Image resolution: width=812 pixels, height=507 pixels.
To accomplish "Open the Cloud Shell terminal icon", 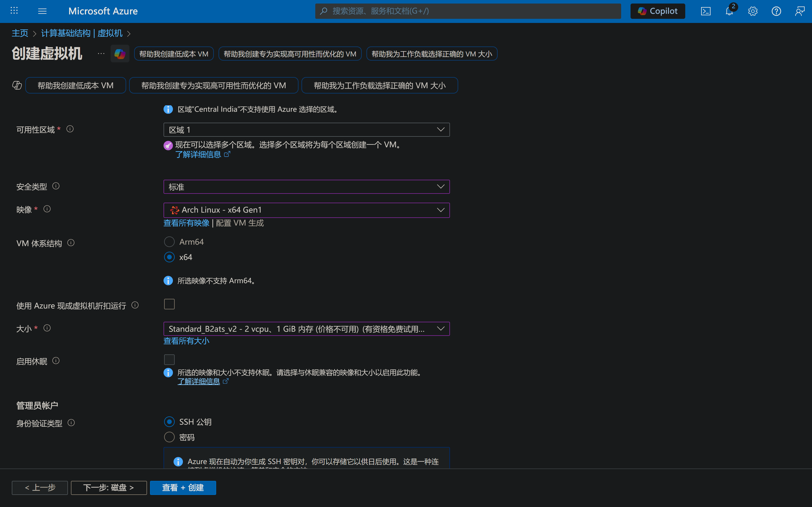I will 706,11.
